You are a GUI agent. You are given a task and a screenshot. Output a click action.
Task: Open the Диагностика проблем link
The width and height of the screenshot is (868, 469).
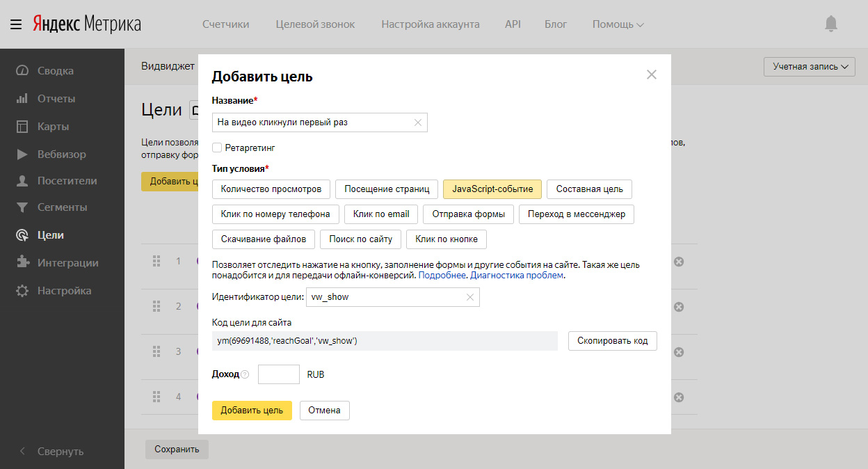click(517, 276)
